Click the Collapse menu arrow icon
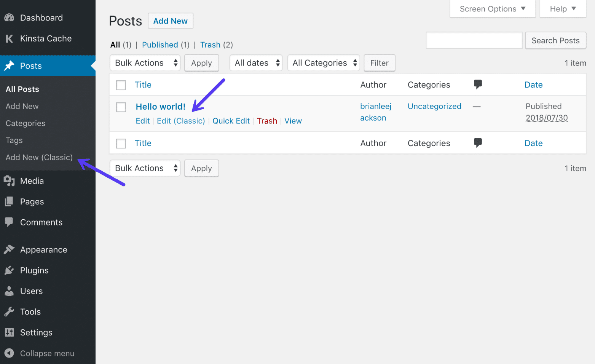The width and height of the screenshot is (595, 364). 9,353
